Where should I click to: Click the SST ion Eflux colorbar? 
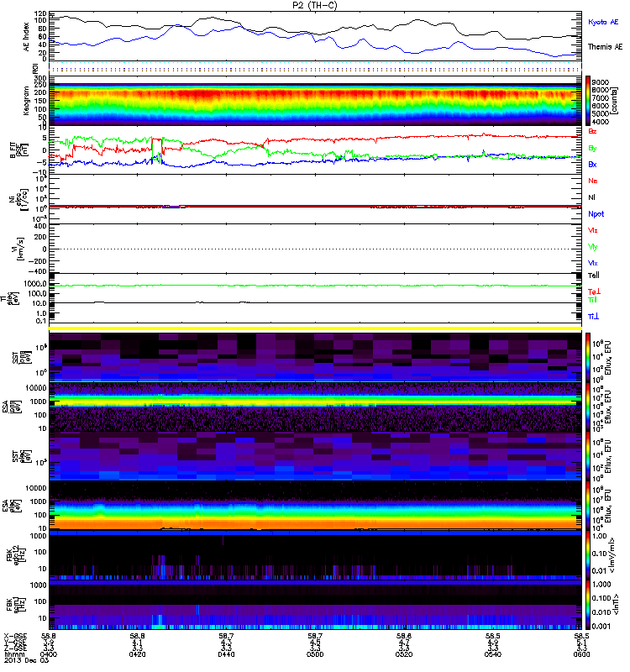588,357
